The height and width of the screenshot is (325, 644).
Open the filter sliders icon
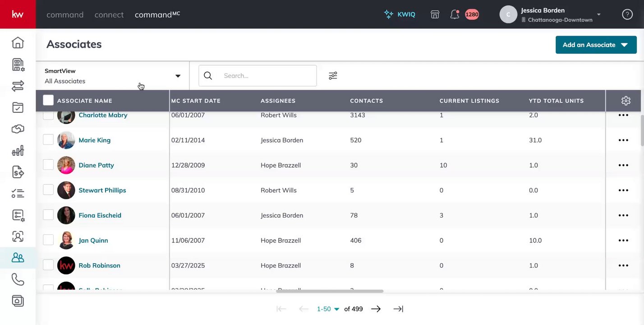click(x=333, y=76)
